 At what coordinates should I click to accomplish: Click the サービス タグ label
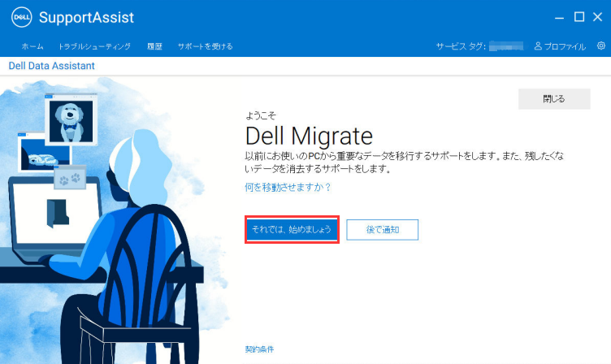coord(461,46)
